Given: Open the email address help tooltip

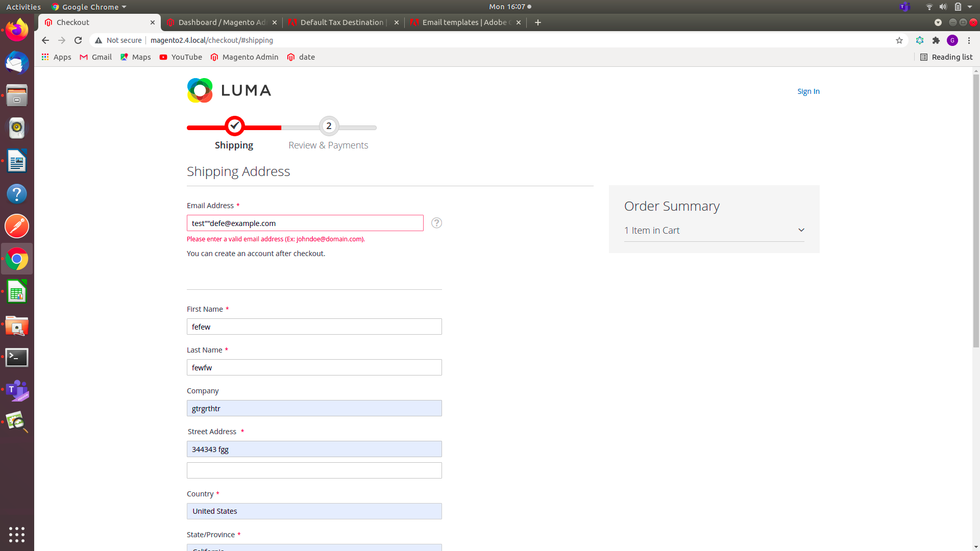Looking at the screenshot, I should (436, 223).
